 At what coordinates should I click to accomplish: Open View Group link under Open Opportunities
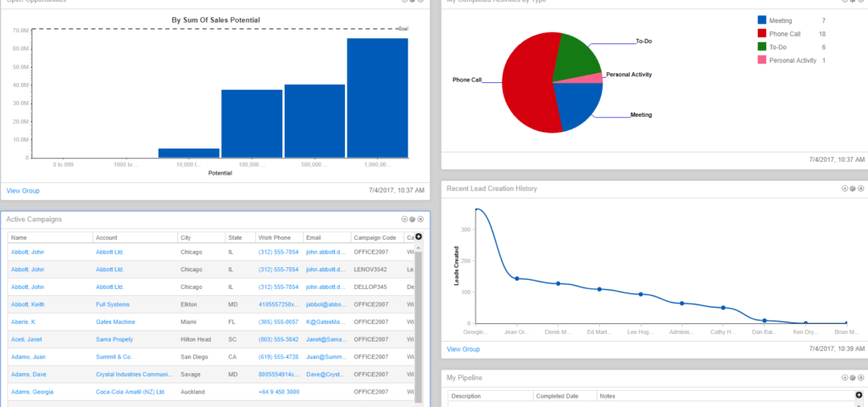tap(23, 191)
